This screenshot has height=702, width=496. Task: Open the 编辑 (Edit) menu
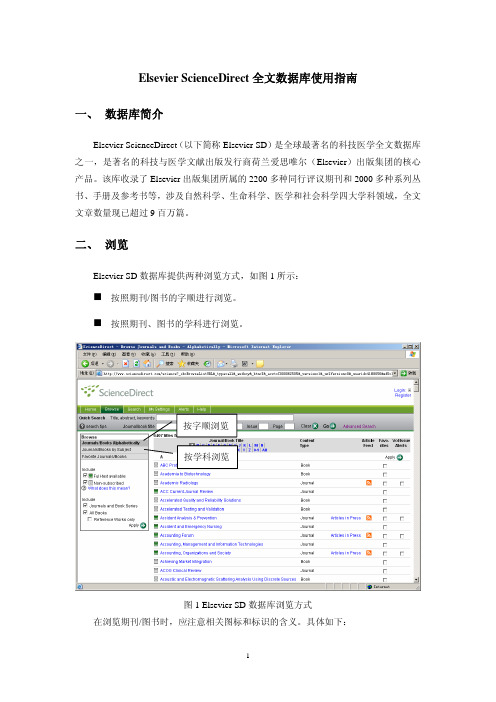pos(107,354)
